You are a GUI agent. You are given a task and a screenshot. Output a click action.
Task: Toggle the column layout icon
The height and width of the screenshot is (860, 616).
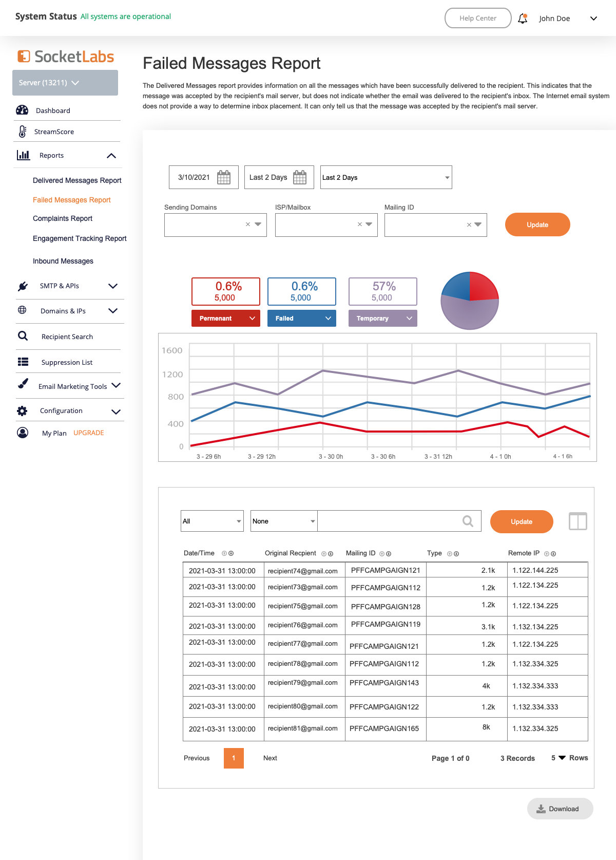pos(578,521)
